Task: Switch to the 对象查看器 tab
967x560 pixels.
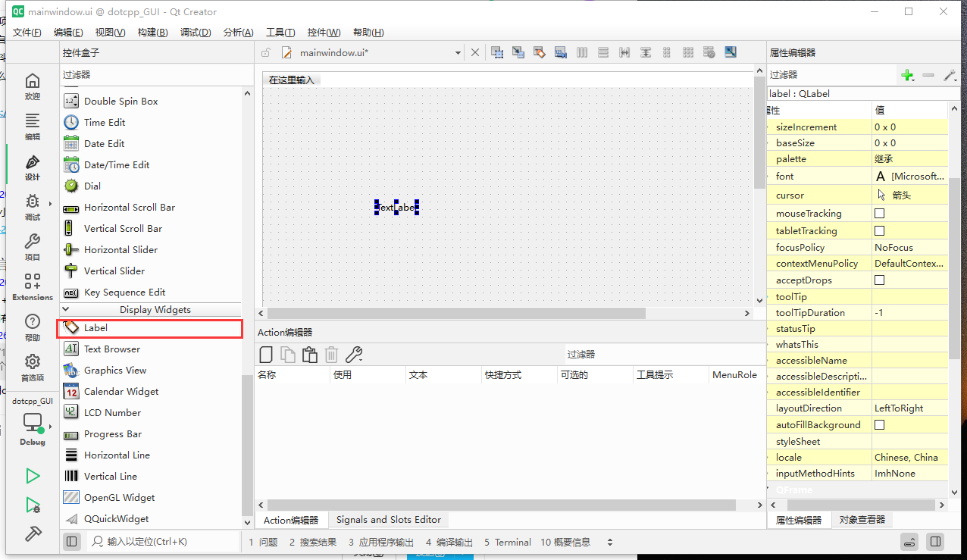Action: pos(862,520)
